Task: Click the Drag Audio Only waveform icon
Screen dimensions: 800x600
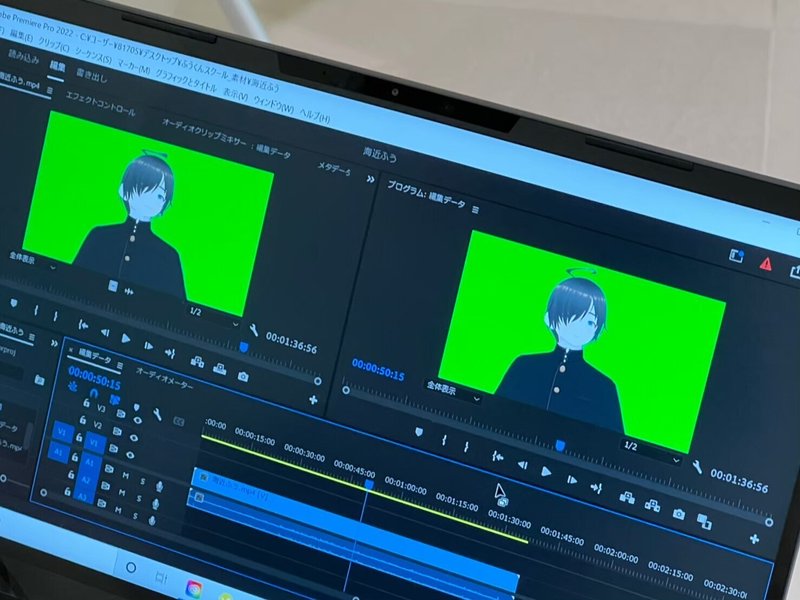Action: [129, 291]
